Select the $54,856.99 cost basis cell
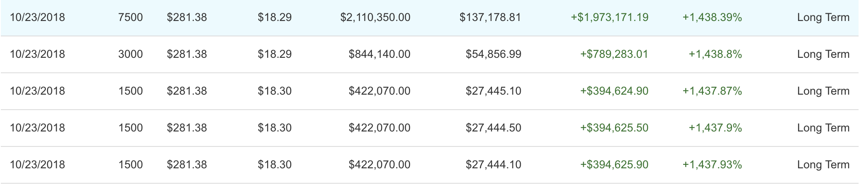868x185 pixels. click(494, 54)
